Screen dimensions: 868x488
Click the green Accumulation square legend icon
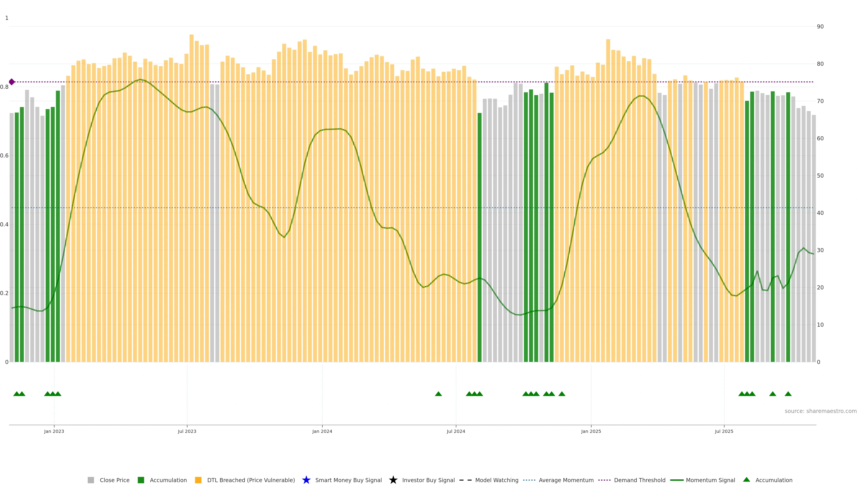click(141, 480)
